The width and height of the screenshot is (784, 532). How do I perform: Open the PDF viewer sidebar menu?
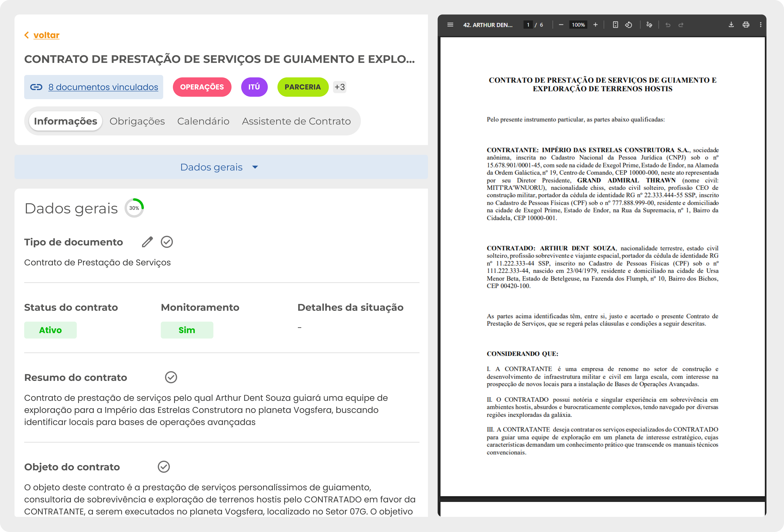pos(450,24)
